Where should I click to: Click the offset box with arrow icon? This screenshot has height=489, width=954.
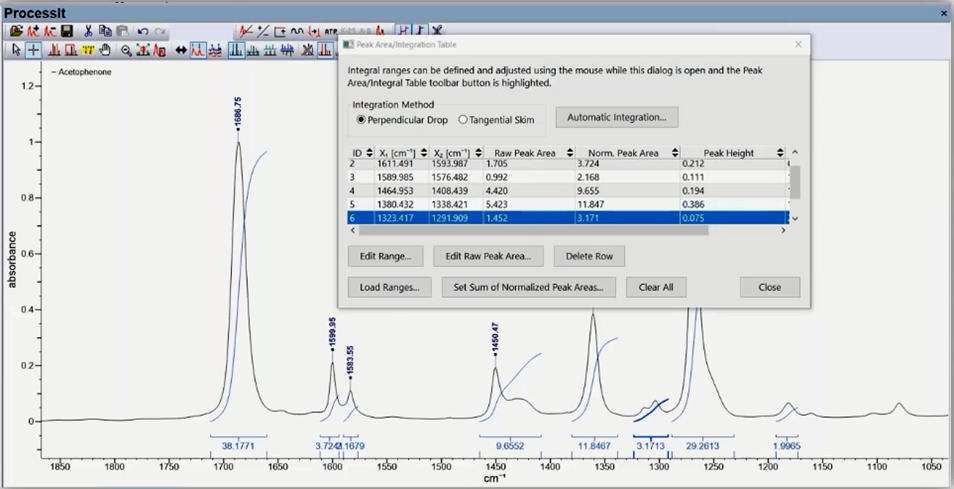click(x=280, y=30)
